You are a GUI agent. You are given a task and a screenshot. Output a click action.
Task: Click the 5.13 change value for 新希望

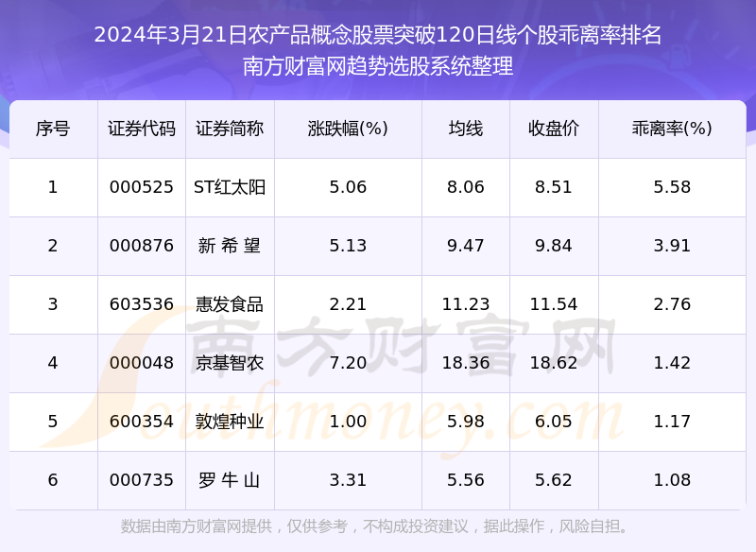click(348, 246)
